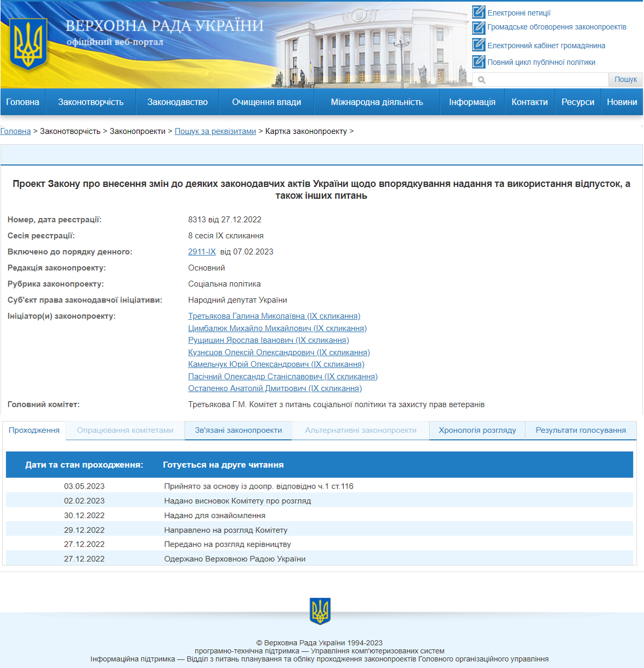Screen dimensions: 644x668
Task: Click the magnifier icon in search box
Action: (482, 80)
